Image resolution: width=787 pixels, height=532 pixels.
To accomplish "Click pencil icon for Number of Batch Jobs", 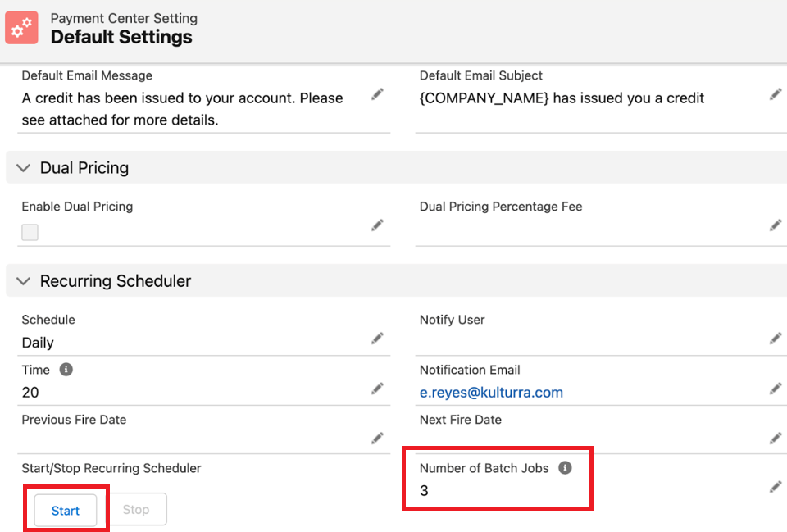I will [x=775, y=487].
